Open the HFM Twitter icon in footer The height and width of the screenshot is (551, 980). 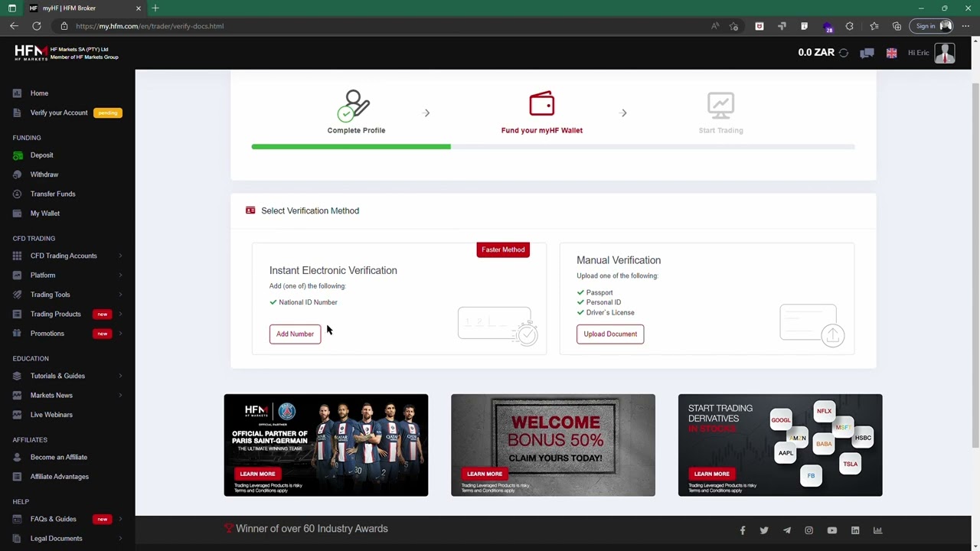[764, 530]
